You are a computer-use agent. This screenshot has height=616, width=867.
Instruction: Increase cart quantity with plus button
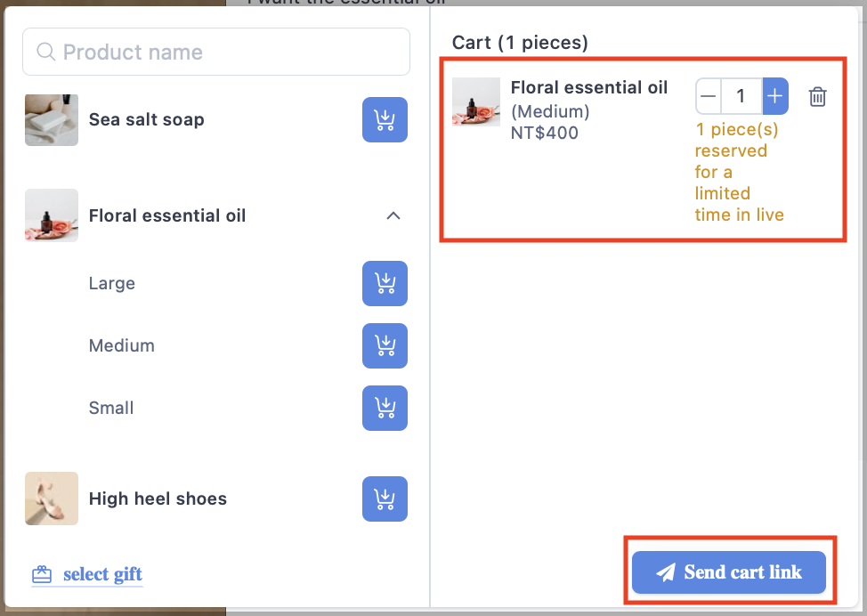pyautogui.click(x=775, y=96)
